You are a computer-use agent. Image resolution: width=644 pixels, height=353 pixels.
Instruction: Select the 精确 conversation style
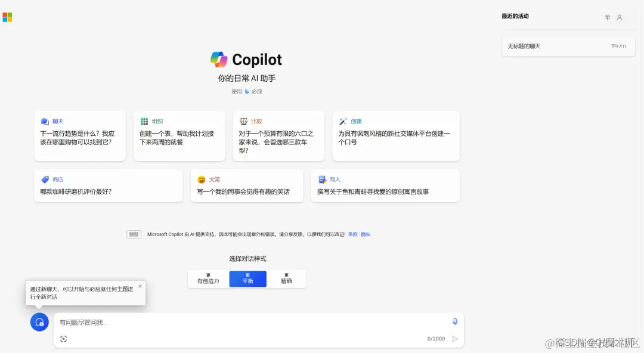coord(286,278)
